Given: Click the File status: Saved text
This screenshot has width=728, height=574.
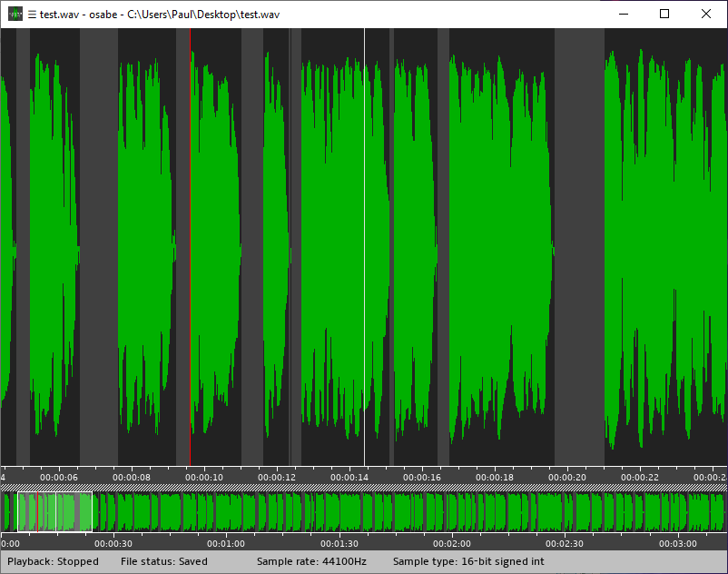Looking at the screenshot, I should tap(164, 561).
